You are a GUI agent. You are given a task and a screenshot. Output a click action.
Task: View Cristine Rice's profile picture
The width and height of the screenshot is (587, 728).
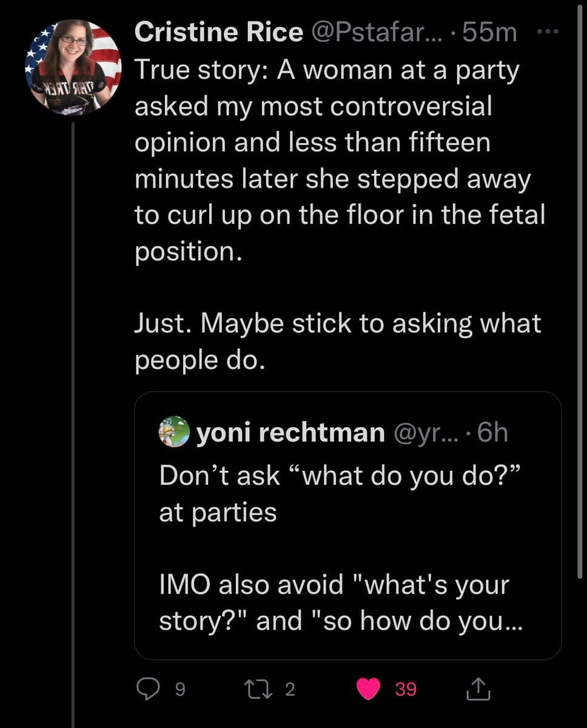[x=73, y=67]
